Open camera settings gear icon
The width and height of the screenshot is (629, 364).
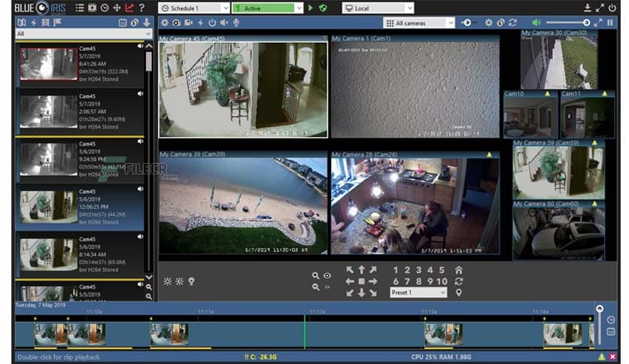165,23
